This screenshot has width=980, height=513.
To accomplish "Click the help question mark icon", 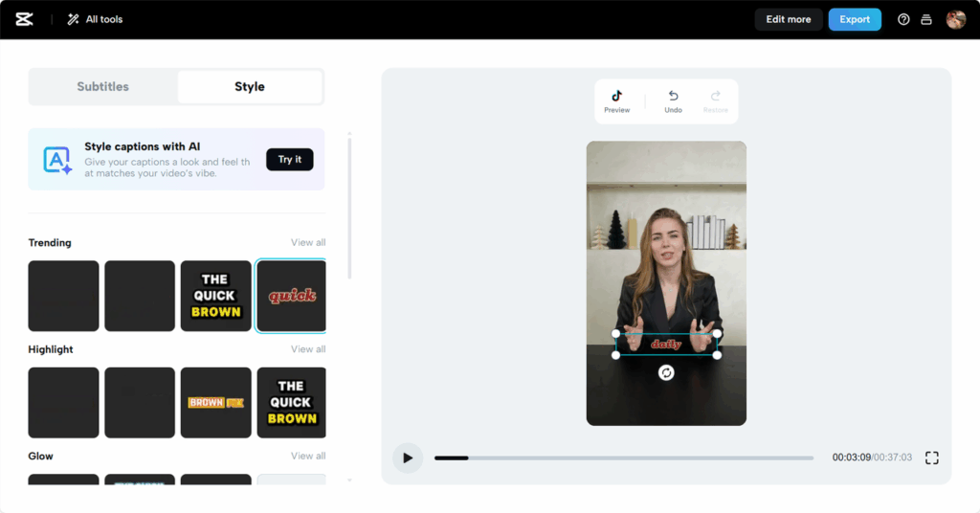I will [x=903, y=19].
